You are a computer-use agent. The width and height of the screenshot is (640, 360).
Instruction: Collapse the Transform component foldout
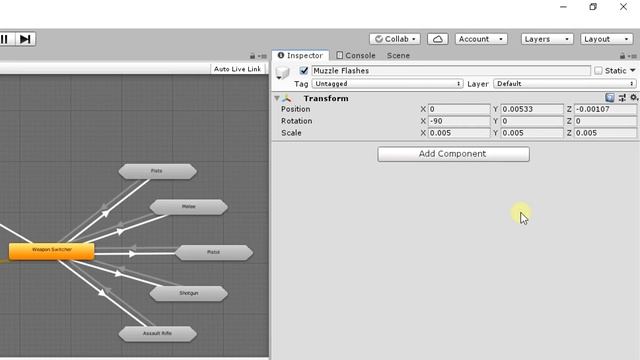click(x=277, y=98)
